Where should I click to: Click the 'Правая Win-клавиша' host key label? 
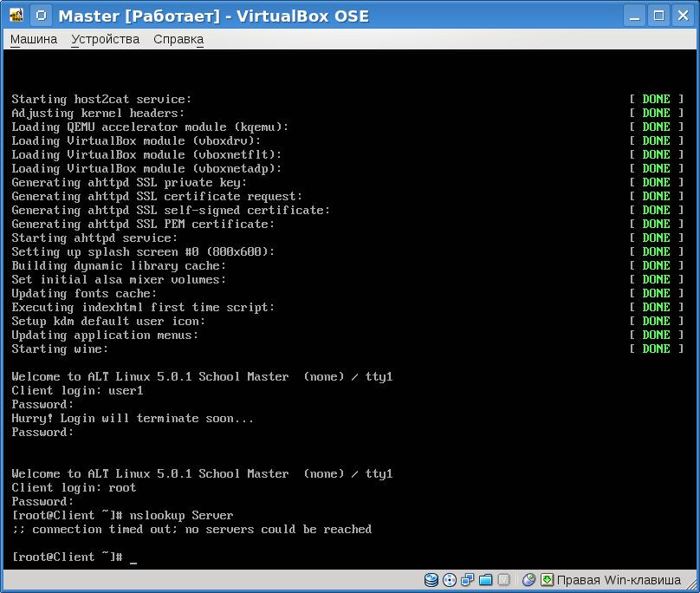tap(622, 579)
